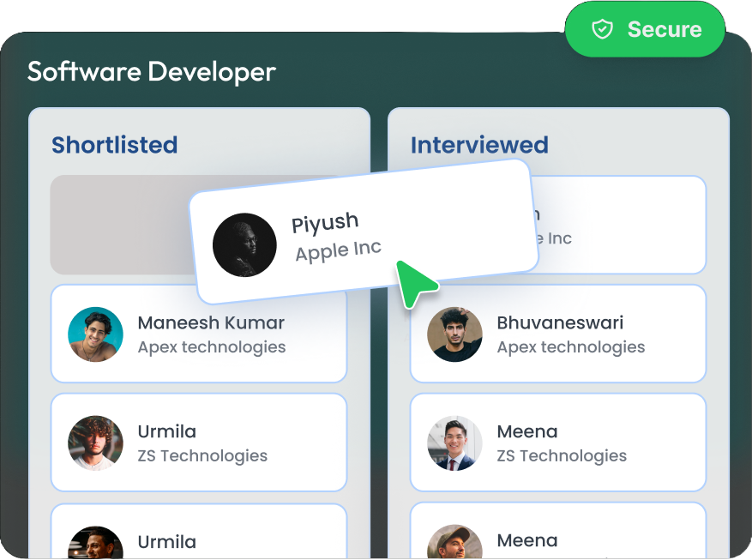Click Meena's profile avatar

tap(454, 443)
